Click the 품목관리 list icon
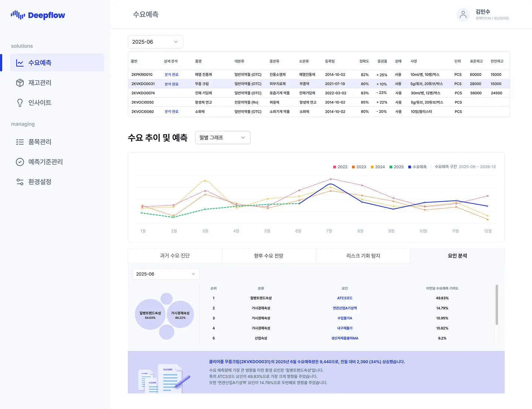Image resolution: width=532 pixels, height=409 pixels. (x=20, y=142)
